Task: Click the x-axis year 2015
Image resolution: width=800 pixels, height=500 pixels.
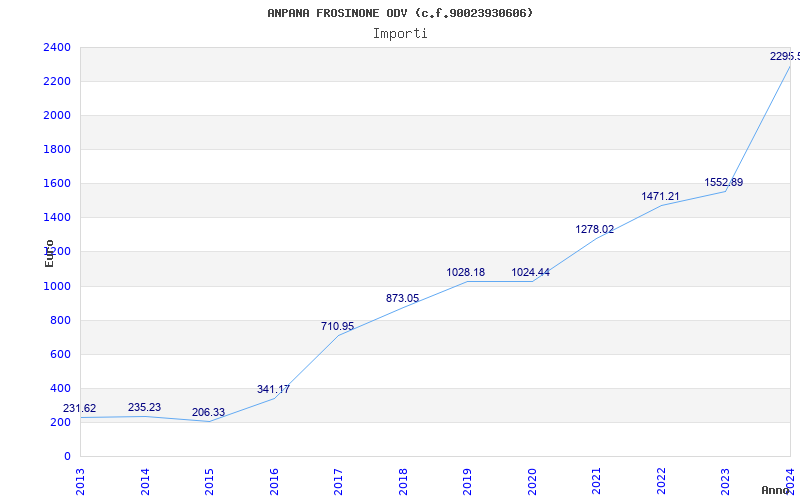Action: tap(210, 481)
